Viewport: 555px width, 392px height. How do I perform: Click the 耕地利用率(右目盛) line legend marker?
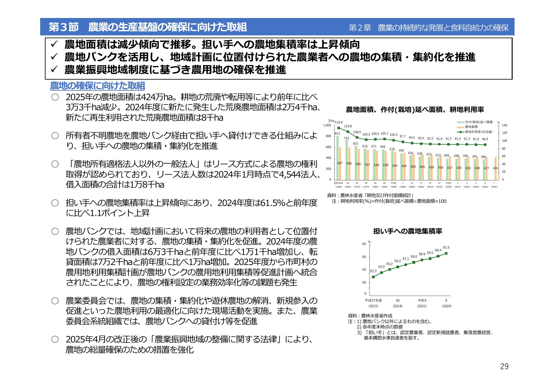tap(460, 132)
